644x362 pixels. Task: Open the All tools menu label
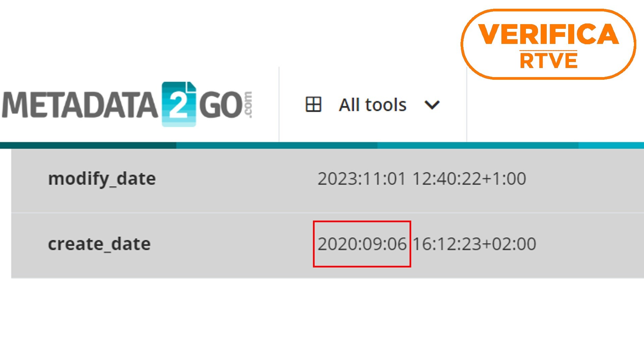click(372, 105)
